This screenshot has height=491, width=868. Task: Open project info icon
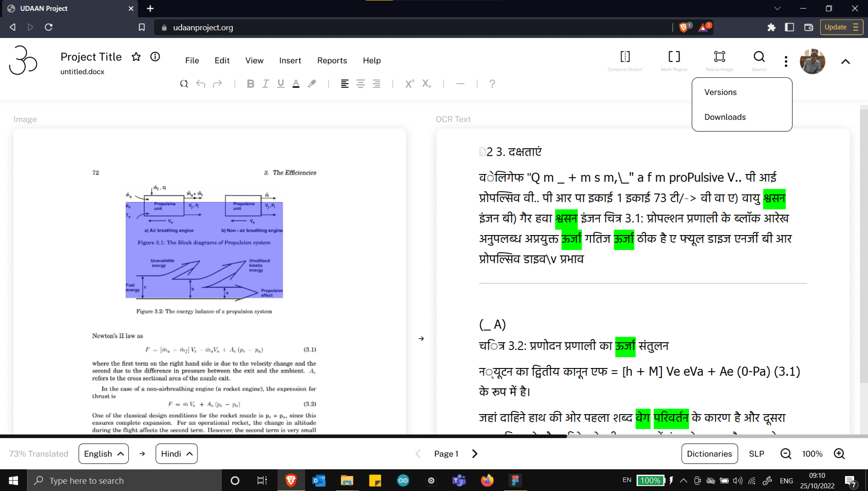click(155, 57)
